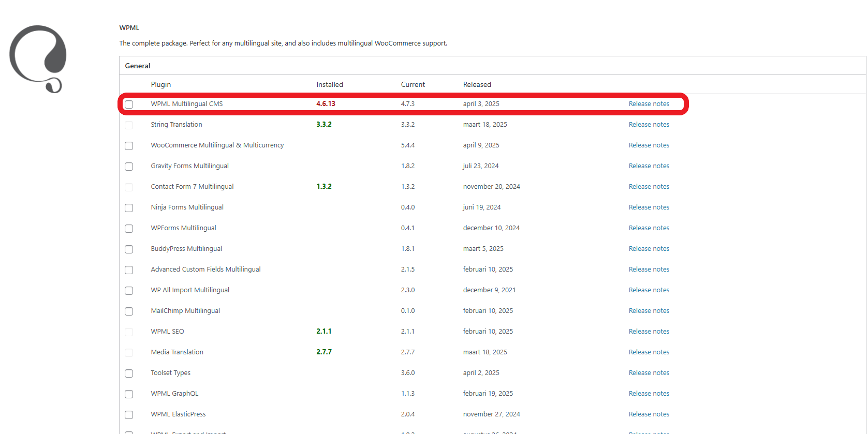Click the release date april 3, 2025
This screenshot has height=434, width=868.
pos(481,104)
